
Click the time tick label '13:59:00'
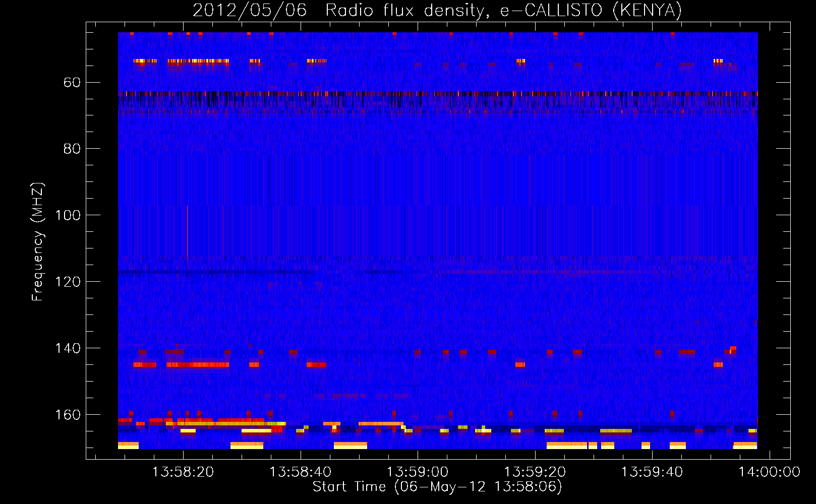pos(418,472)
